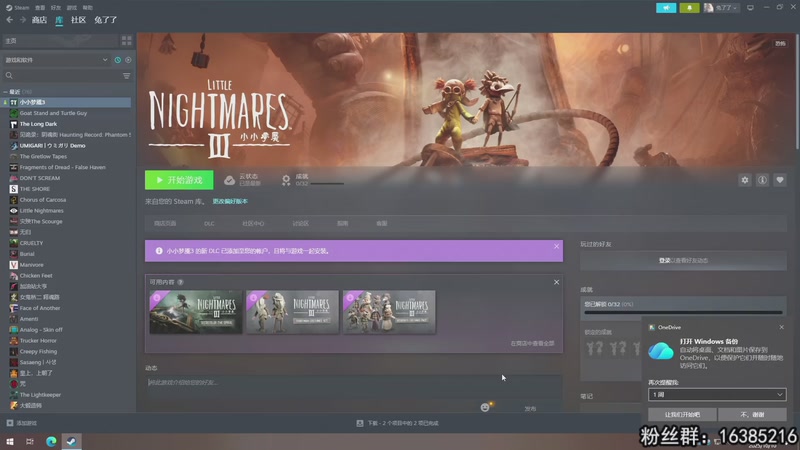This screenshot has width=800, height=450.
Task: Switch to Big Picture mode monitor icon
Action: (x=750, y=8)
